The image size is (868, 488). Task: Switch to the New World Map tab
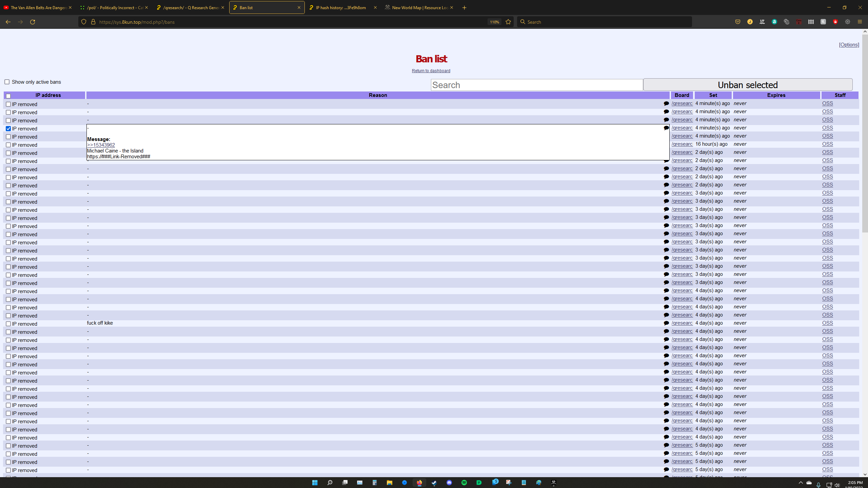[x=419, y=7]
